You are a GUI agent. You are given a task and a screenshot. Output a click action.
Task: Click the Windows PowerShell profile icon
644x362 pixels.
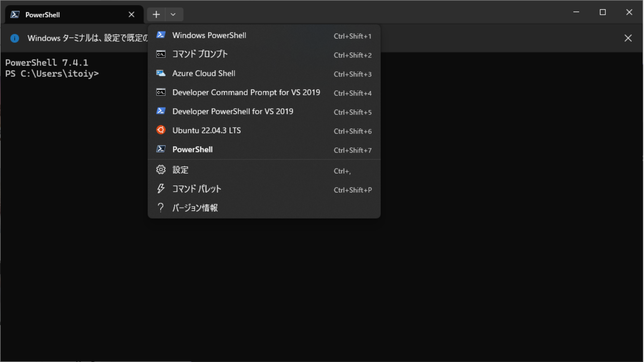[161, 35]
